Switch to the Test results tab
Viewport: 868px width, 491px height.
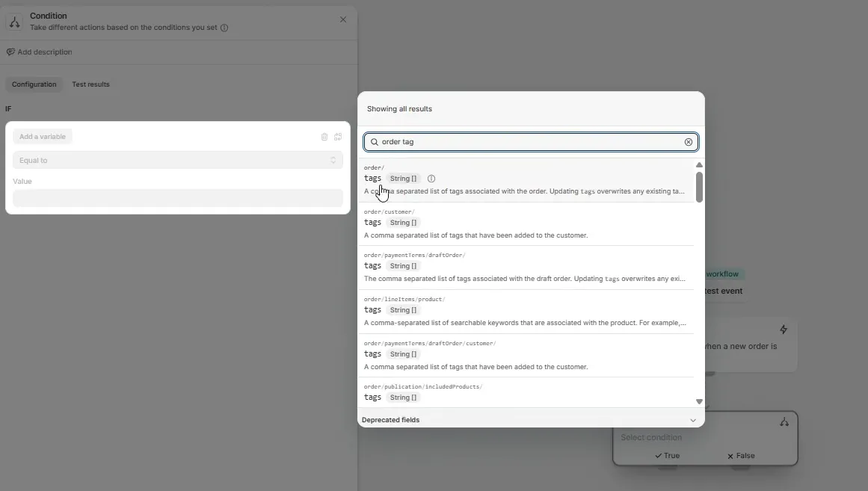click(x=90, y=84)
